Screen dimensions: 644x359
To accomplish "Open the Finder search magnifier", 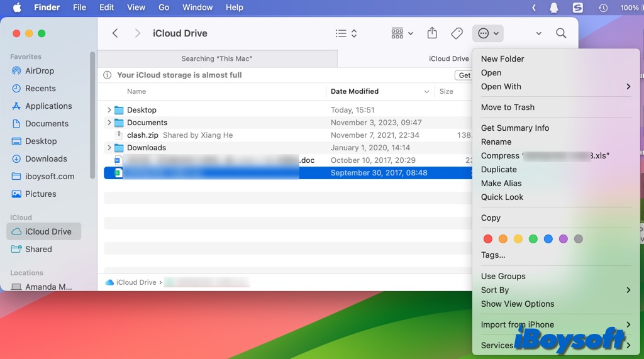I will pos(561,33).
